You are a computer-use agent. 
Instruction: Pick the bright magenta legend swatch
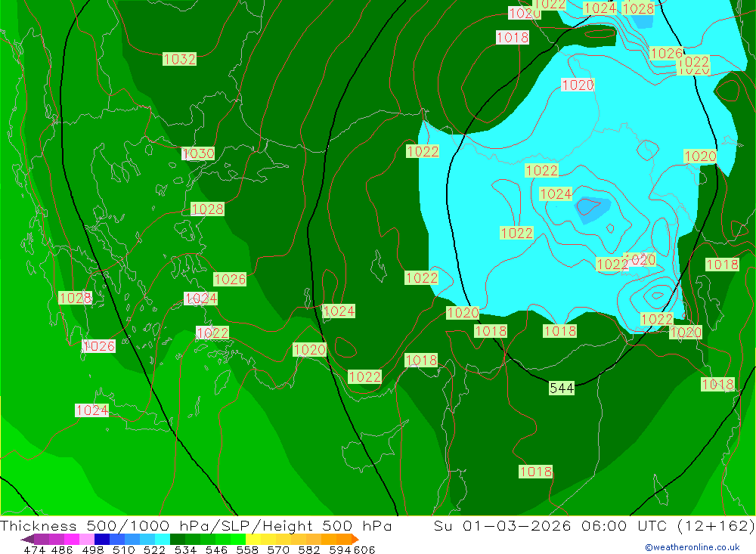click(70, 539)
